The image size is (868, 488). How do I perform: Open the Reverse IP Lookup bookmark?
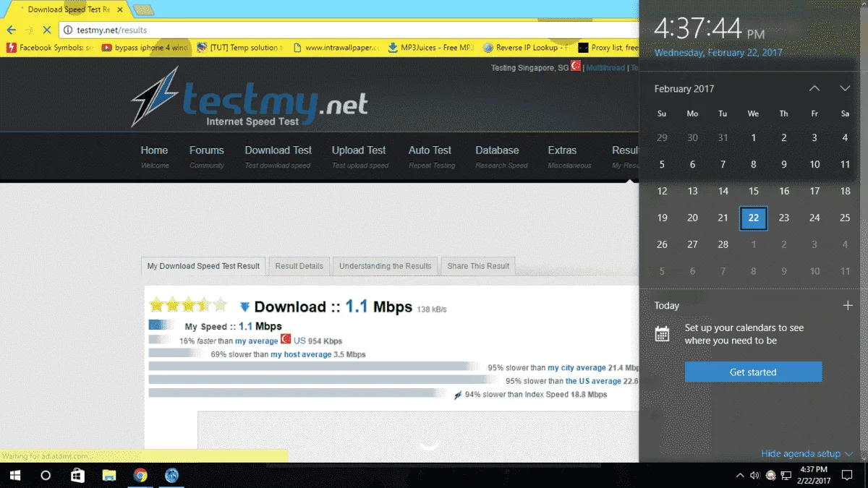tap(526, 48)
